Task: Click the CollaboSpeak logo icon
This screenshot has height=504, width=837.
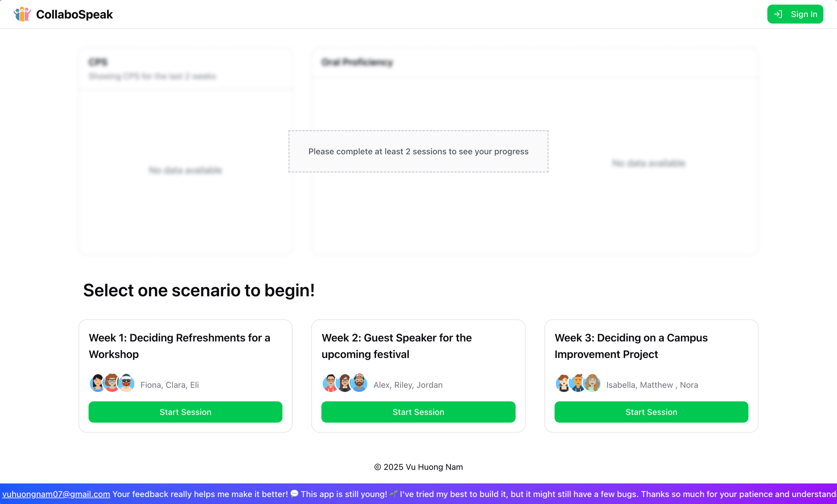Action: [22, 14]
